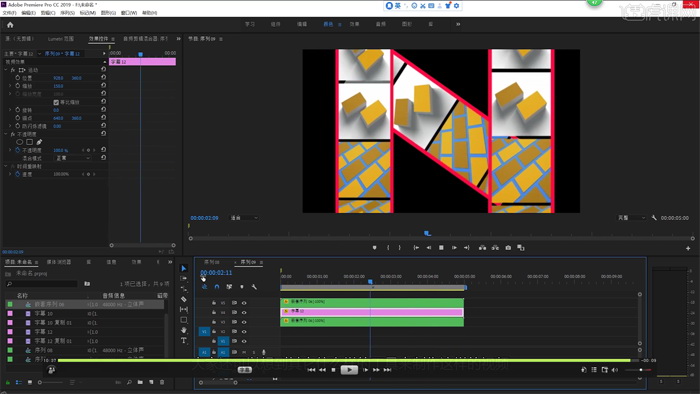700x394 pixels.
Task: Click the Find magnifier in project panel footer
Action: [x=129, y=382]
